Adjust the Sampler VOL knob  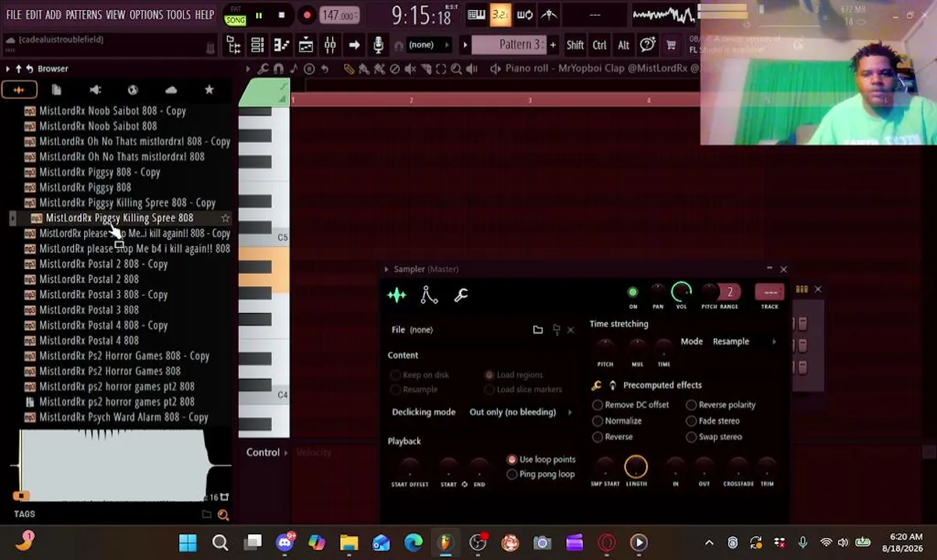coord(681,292)
